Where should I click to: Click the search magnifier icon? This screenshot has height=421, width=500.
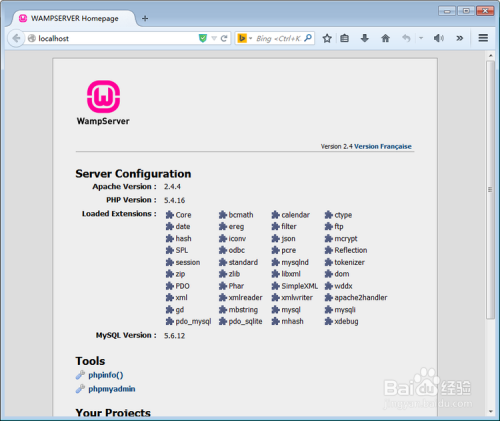click(308, 38)
